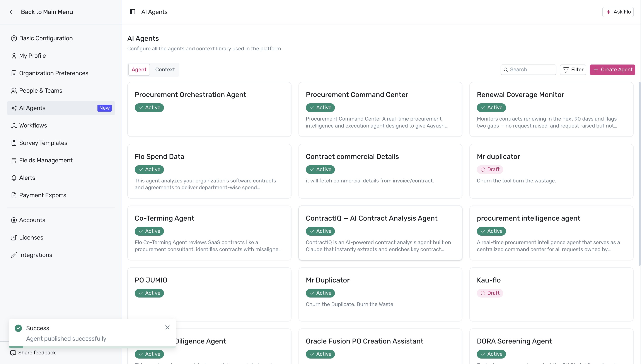The image size is (641, 364).
Task: Click the Survey Templates clipboard icon
Action: [14, 143]
